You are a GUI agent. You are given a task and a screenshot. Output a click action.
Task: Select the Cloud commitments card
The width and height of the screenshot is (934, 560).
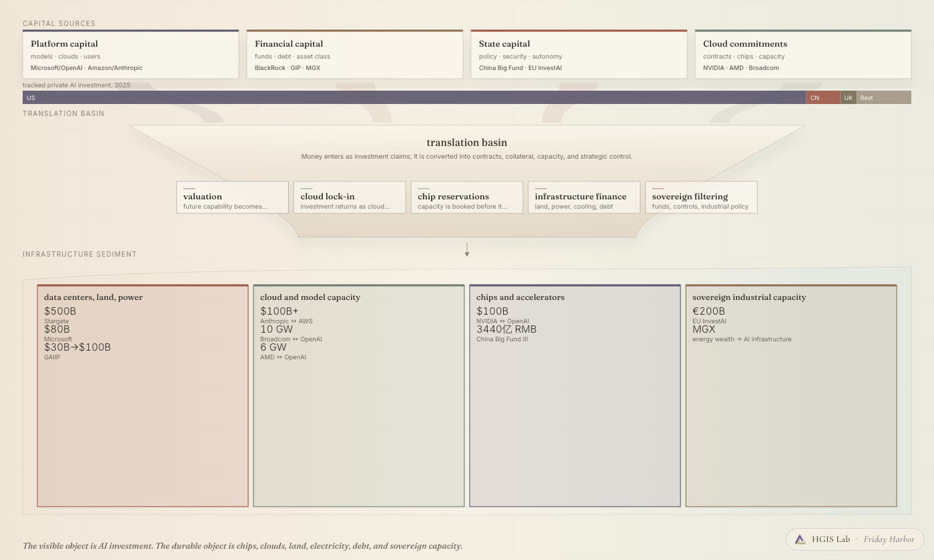pos(803,54)
